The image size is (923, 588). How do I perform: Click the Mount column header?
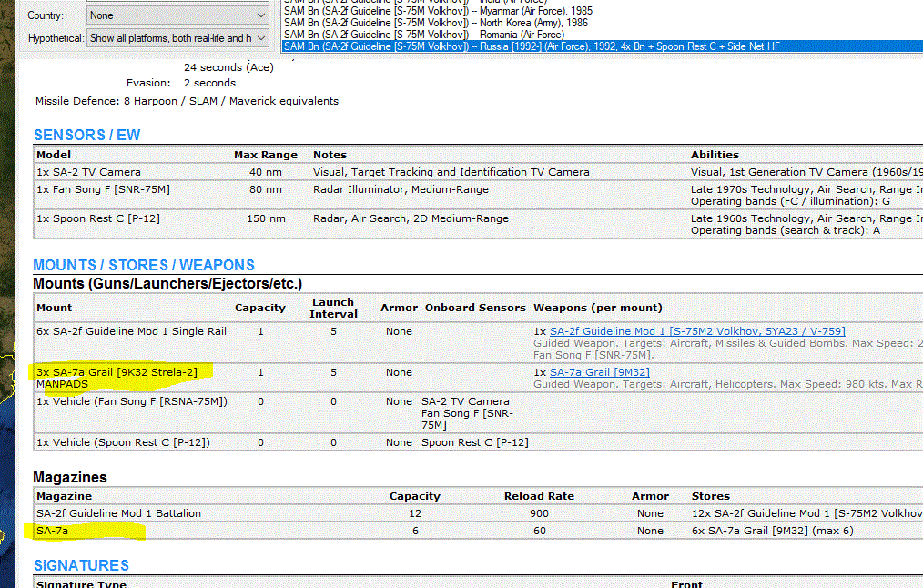coord(54,308)
